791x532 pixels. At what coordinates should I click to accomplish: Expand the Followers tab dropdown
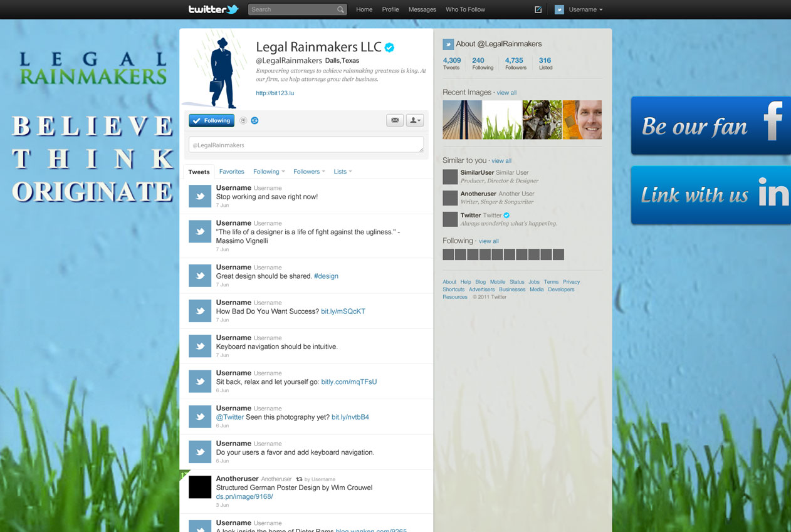pos(309,172)
